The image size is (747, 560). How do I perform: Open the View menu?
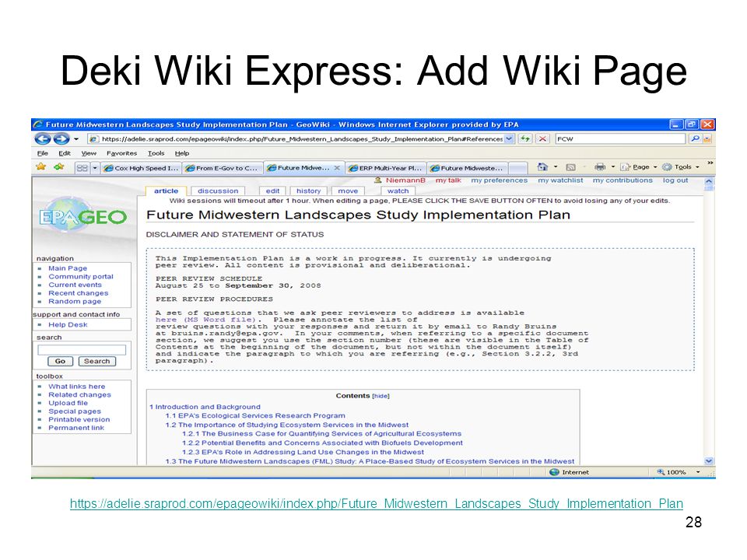89,153
